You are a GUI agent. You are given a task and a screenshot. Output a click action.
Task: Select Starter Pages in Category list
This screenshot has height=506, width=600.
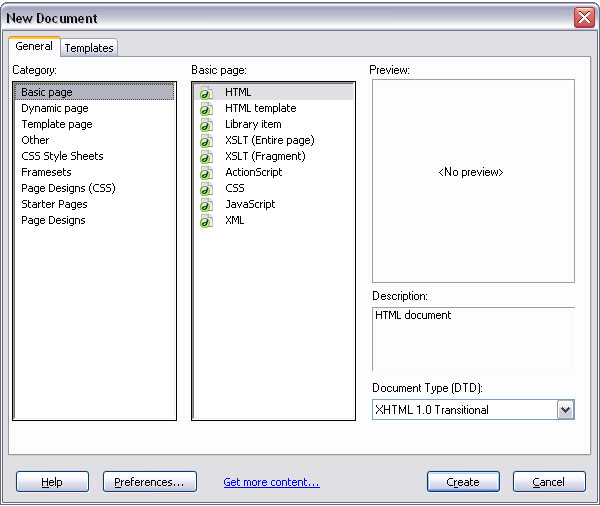coord(54,204)
